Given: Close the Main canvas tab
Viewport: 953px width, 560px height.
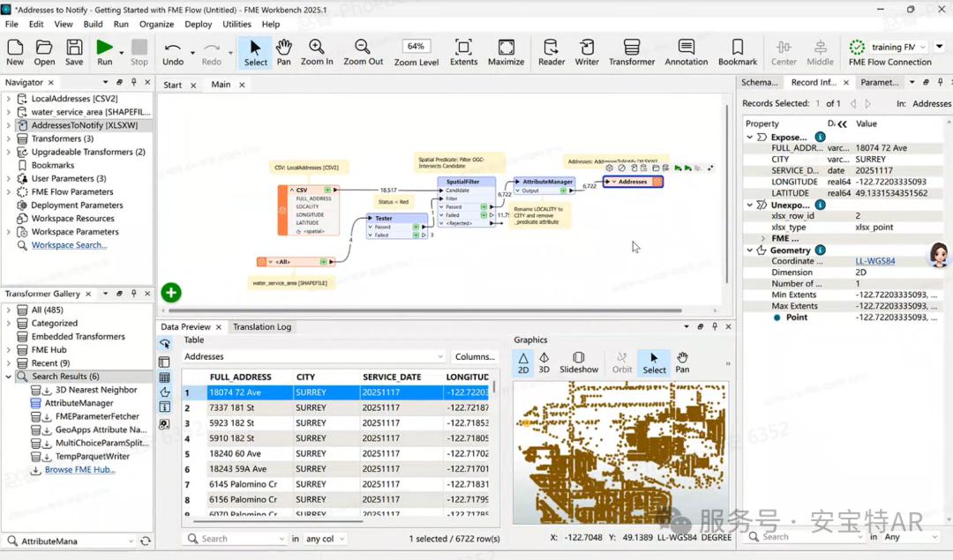Looking at the screenshot, I should coord(242,85).
